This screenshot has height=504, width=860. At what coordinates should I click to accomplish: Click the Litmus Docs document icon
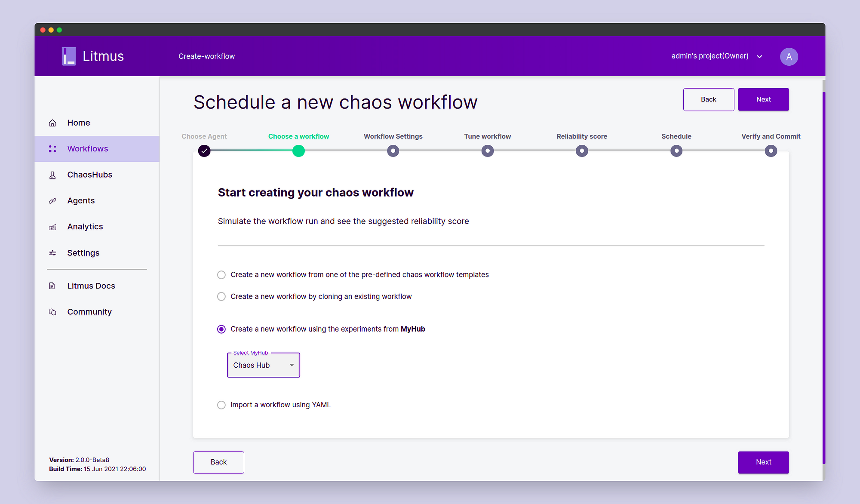click(52, 286)
